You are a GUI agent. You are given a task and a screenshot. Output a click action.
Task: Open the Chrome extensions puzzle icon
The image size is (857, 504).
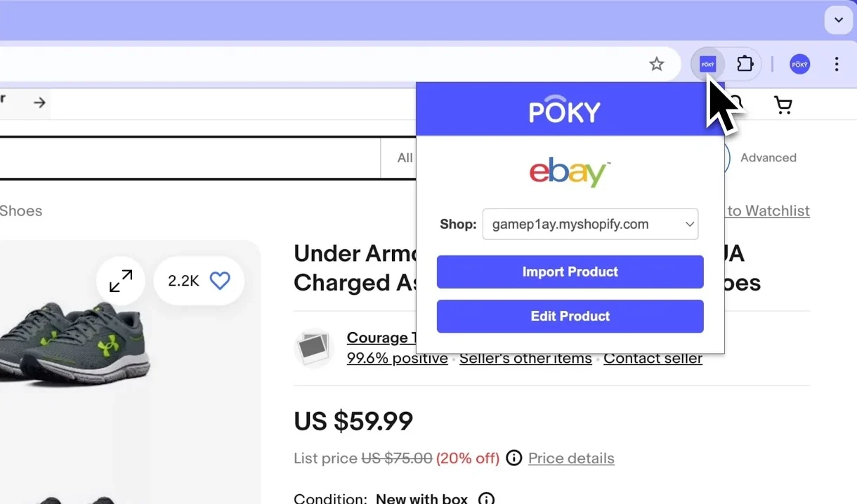pos(745,64)
